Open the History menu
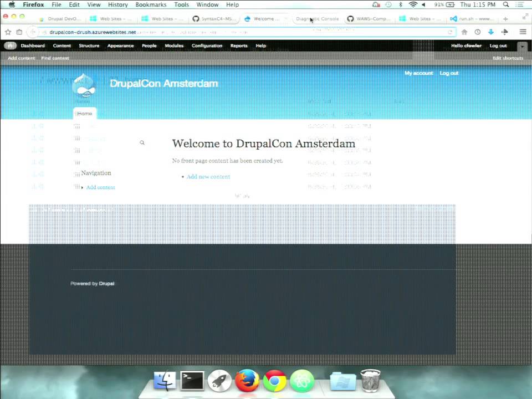532x399 pixels. coord(117,5)
